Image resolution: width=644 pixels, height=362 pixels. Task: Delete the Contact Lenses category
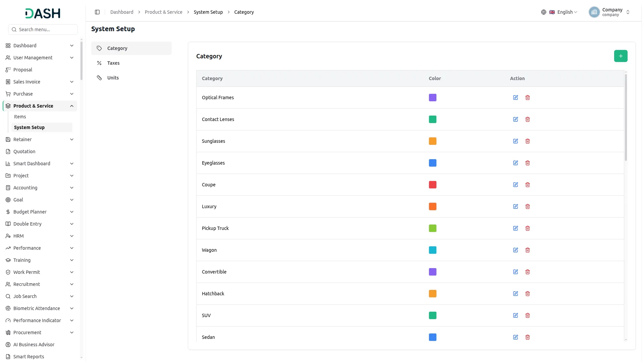tap(528, 119)
